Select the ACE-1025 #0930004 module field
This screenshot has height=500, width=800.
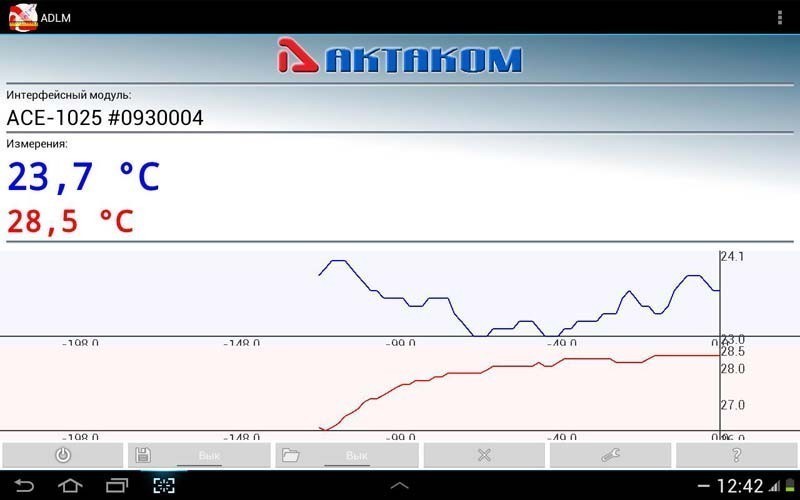(105, 118)
